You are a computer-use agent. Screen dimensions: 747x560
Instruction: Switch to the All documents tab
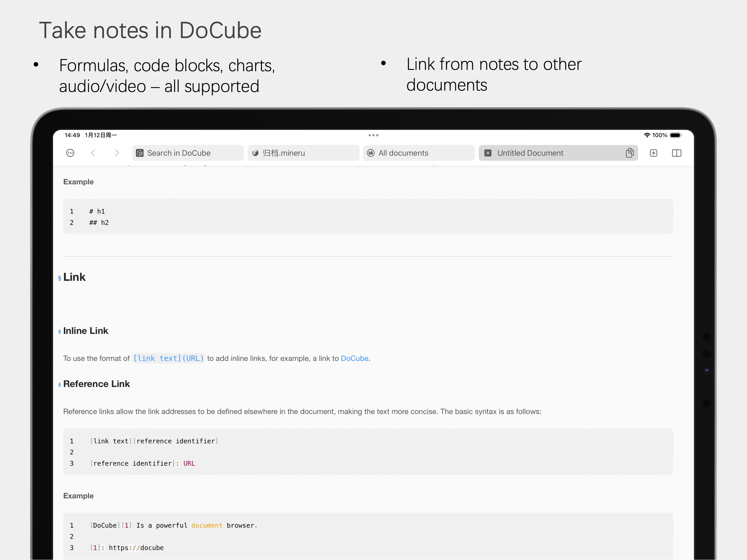coord(419,153)
